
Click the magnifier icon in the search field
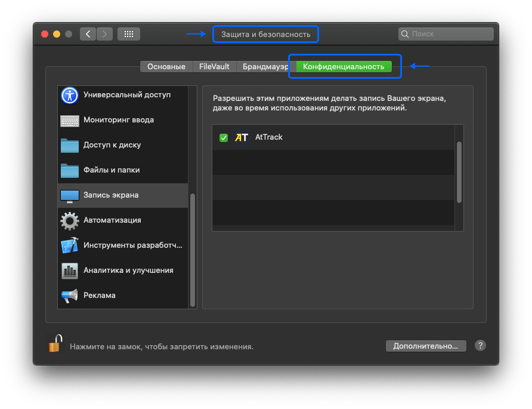coord(405,34)
